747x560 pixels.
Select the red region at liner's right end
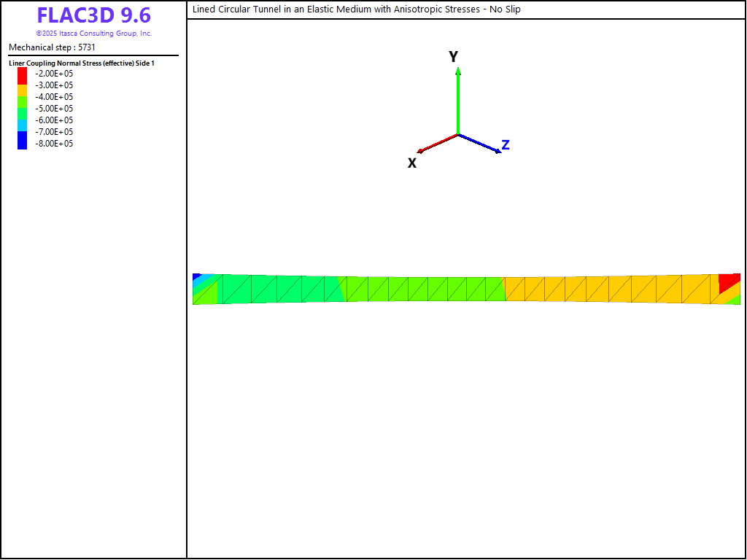728,282
